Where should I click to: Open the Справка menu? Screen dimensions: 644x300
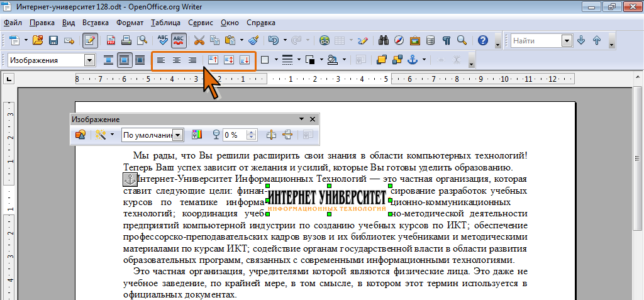click(261, 23)
